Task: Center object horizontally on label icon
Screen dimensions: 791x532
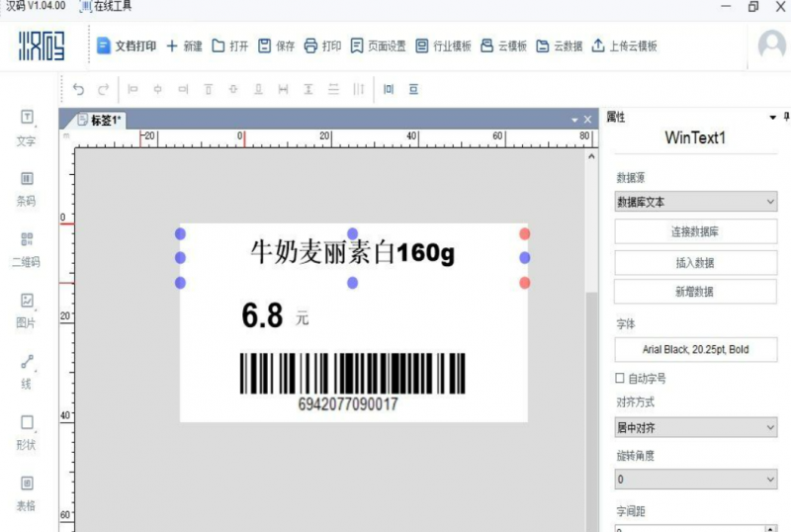Action: click(389, 89)
